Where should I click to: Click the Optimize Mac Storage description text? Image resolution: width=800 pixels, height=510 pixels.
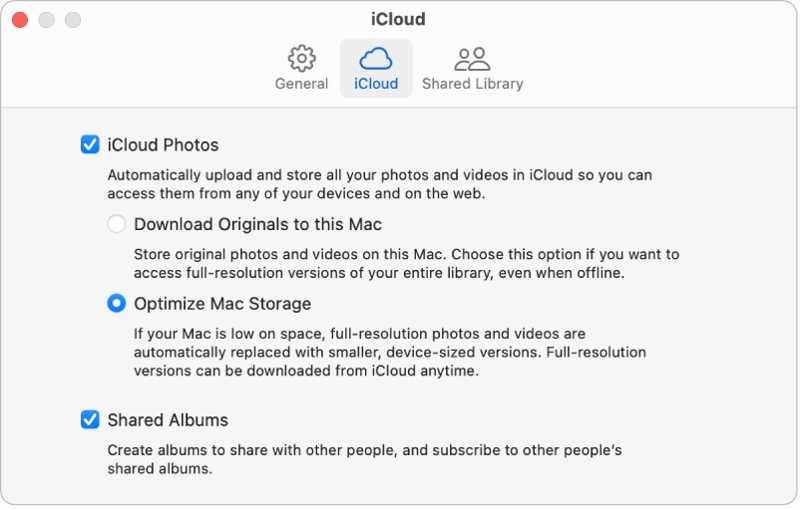(390, 352)
